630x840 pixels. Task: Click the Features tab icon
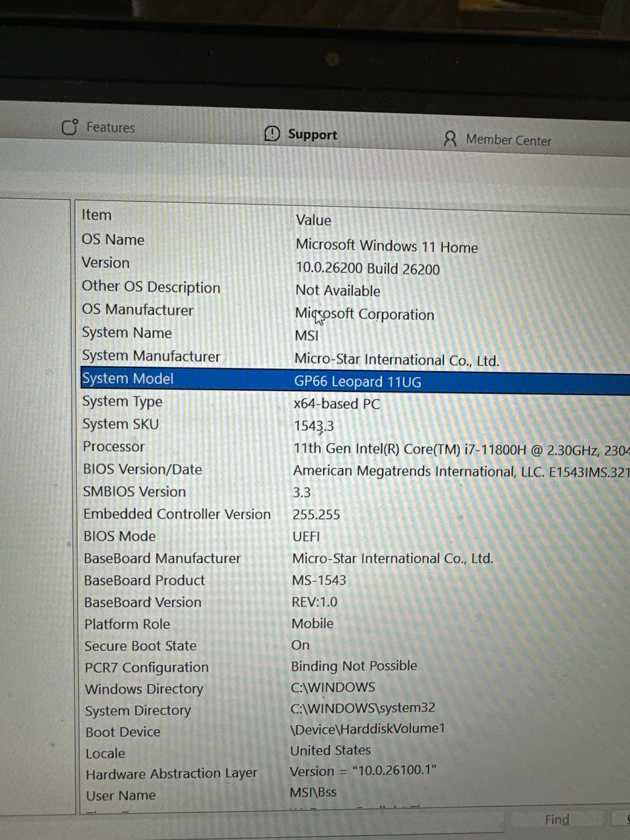[70, 127]
